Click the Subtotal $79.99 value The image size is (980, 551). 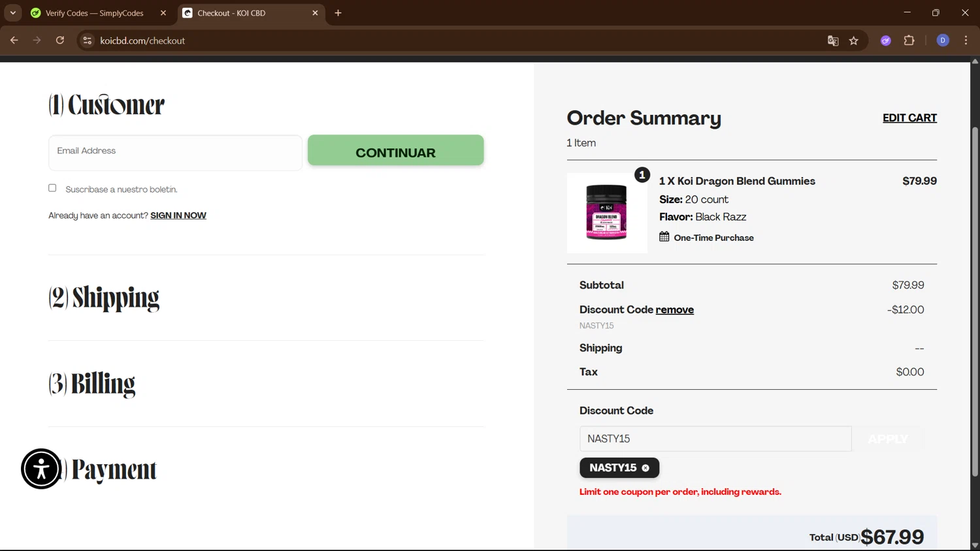click(x=908, y=285)
